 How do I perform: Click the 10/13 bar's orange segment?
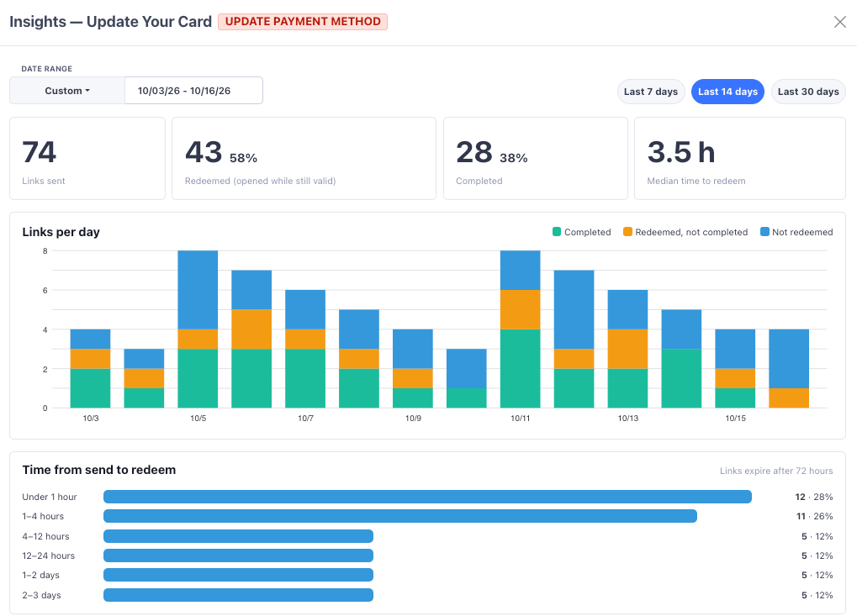(x=627, y=349)
